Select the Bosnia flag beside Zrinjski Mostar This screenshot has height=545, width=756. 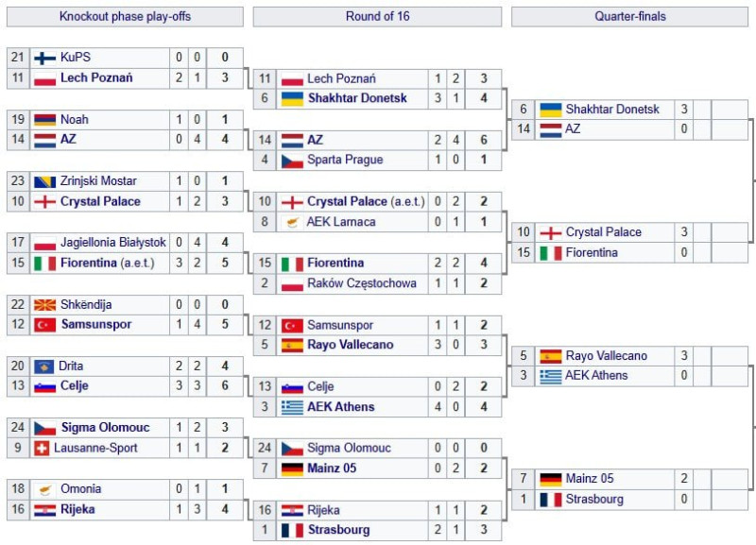[x=45, y=181]
